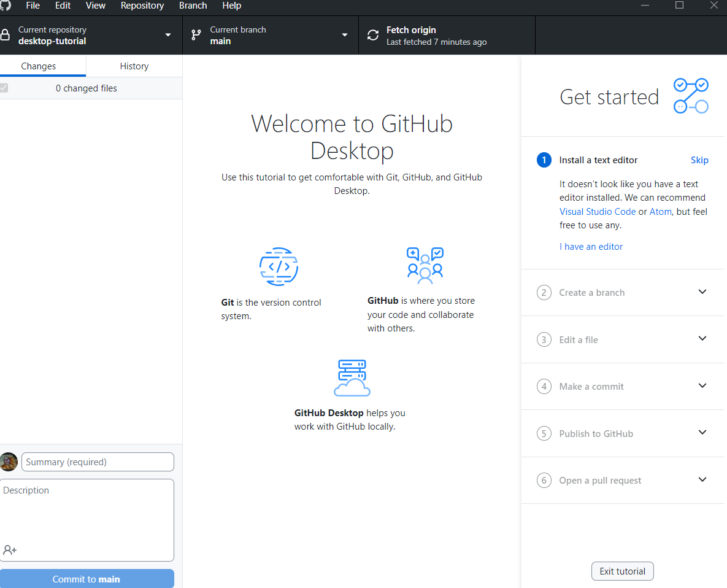Click the Install a text editor heading

(x=598, y=160)
